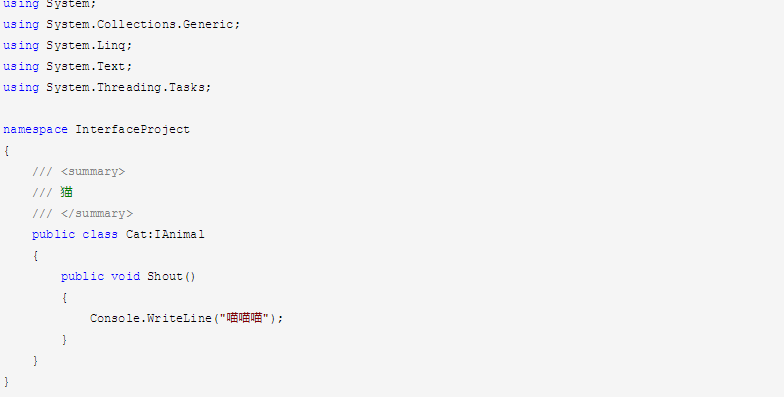
Task: Click the public keyword before void
Action: coord(82,276)
